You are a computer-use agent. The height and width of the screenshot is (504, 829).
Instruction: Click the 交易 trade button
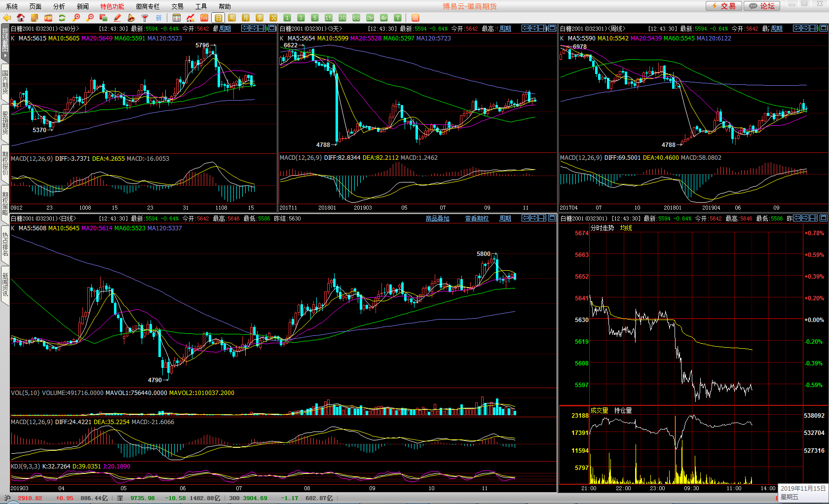(723, 6)
